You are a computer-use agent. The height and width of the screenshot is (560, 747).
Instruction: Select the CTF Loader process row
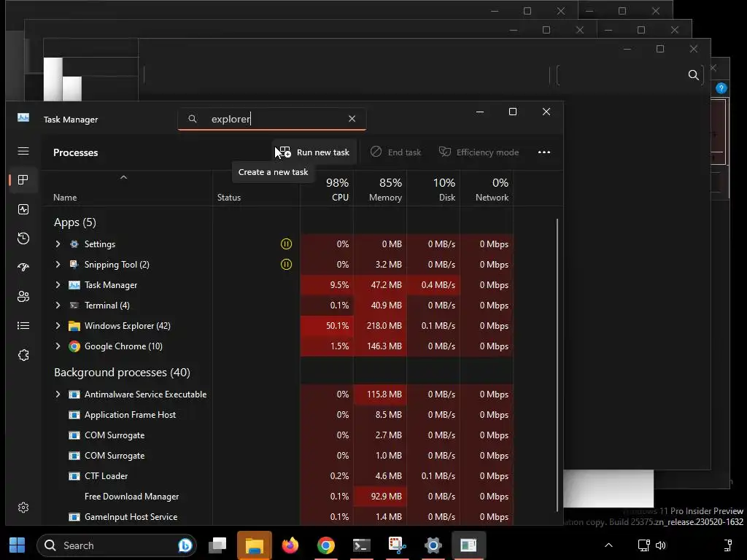pos(276,475)
